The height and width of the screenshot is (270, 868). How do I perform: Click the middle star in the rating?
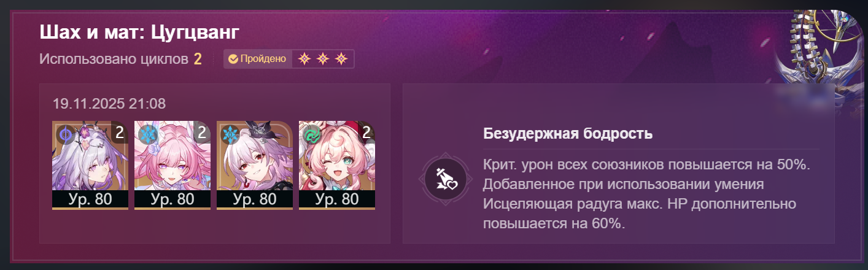[x=323, y=60]
